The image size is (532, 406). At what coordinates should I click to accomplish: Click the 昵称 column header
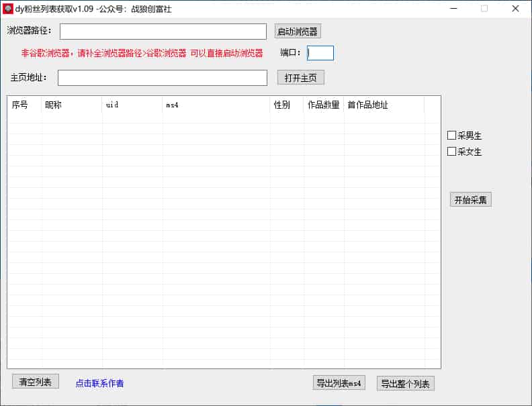click(x=71, y=105)
